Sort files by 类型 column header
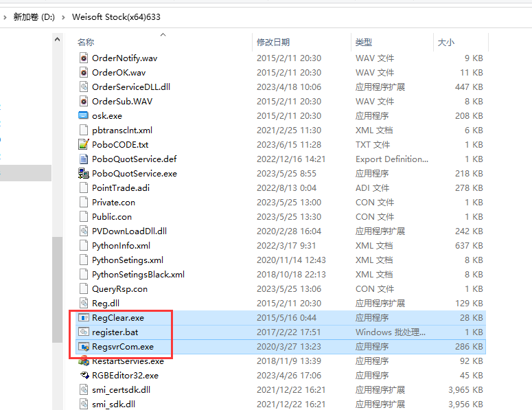532x410 pixels. 364,43
